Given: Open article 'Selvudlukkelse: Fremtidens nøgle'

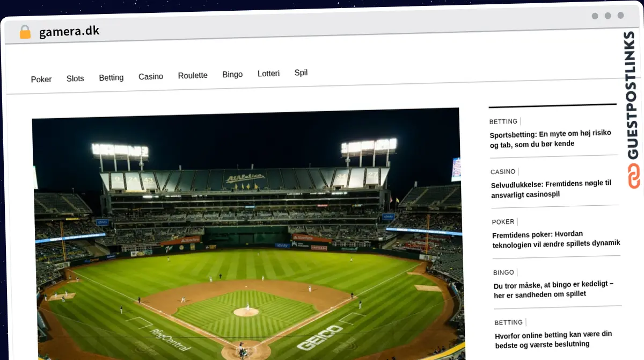Looking at the screenshot, I should (551, 189).
